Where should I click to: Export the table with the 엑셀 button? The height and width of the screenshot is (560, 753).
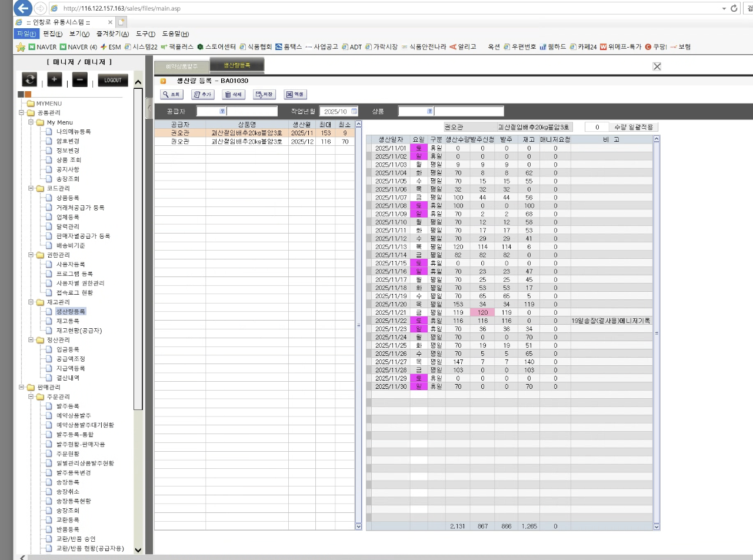point(295,94)
